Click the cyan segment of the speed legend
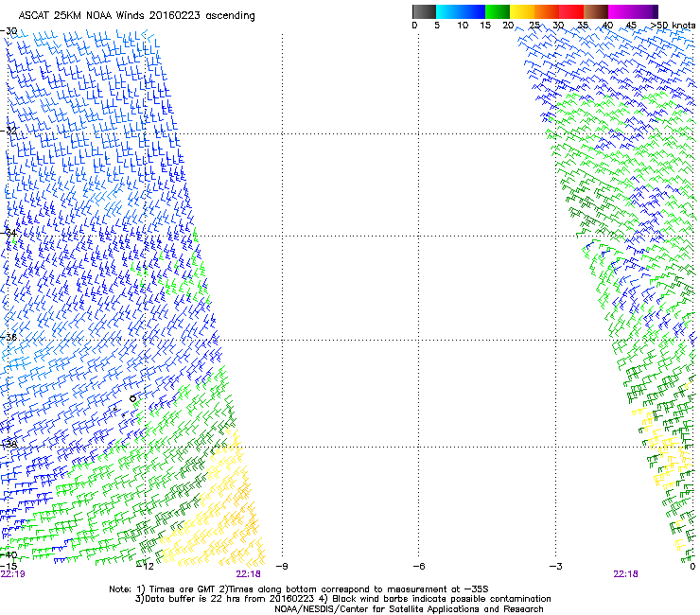Screen dimensions: 700x615 point(446,11)
